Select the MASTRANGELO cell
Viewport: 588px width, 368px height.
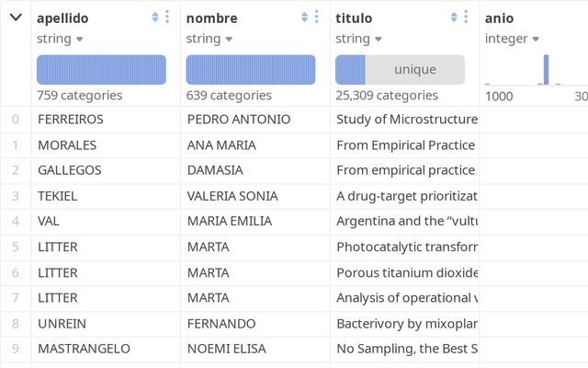click(84, 349)
